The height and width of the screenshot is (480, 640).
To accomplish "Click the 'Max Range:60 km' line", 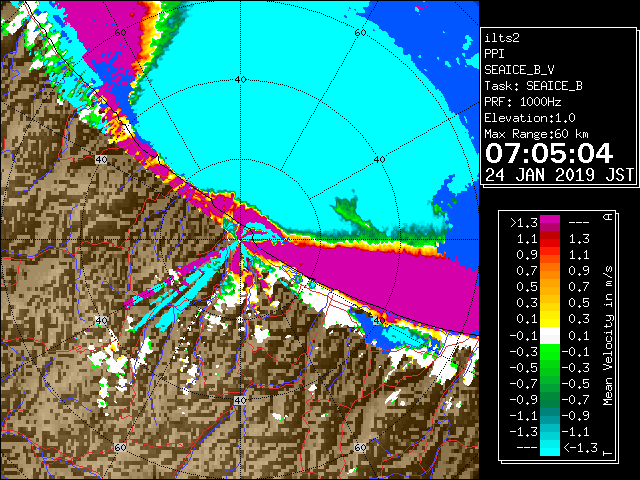I will point(536,134).
